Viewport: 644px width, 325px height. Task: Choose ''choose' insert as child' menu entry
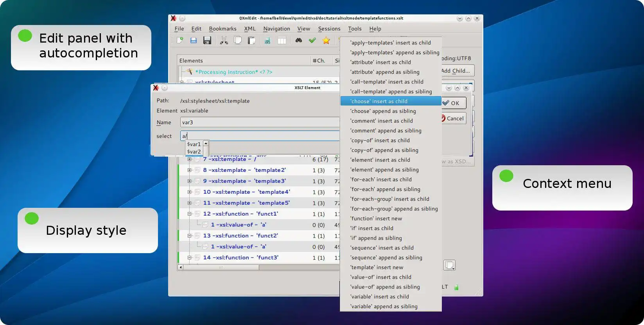click(379, 101)
